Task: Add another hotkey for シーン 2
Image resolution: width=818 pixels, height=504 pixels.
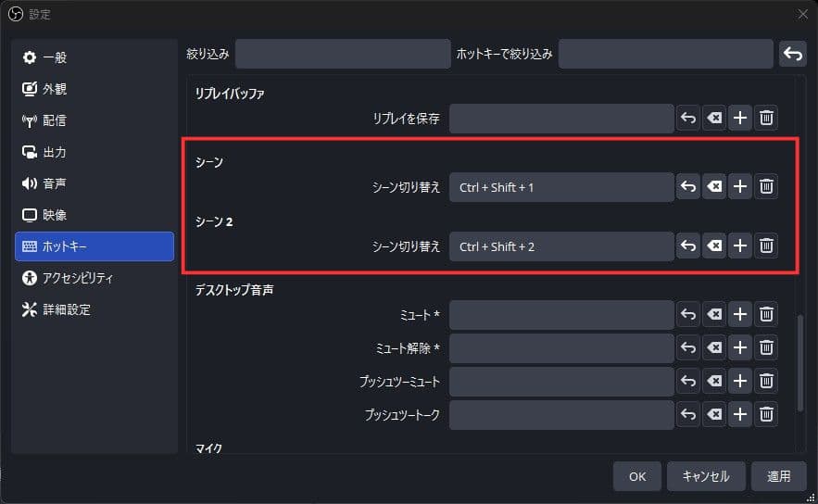Action: (740, 246)
